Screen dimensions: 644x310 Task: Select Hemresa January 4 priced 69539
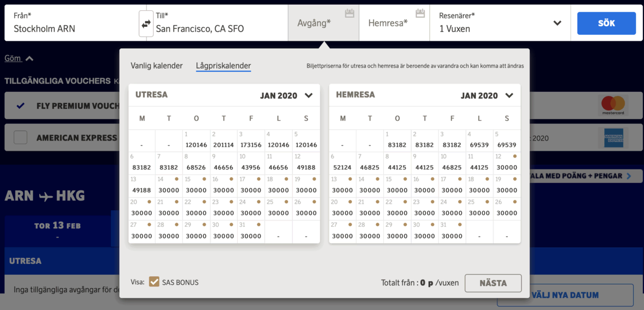tap(479, 141)
